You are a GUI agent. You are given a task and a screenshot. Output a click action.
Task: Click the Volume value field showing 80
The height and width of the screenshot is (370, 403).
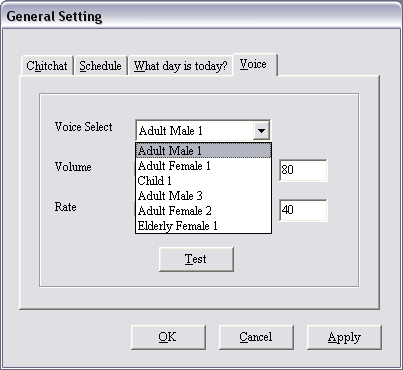303,170
